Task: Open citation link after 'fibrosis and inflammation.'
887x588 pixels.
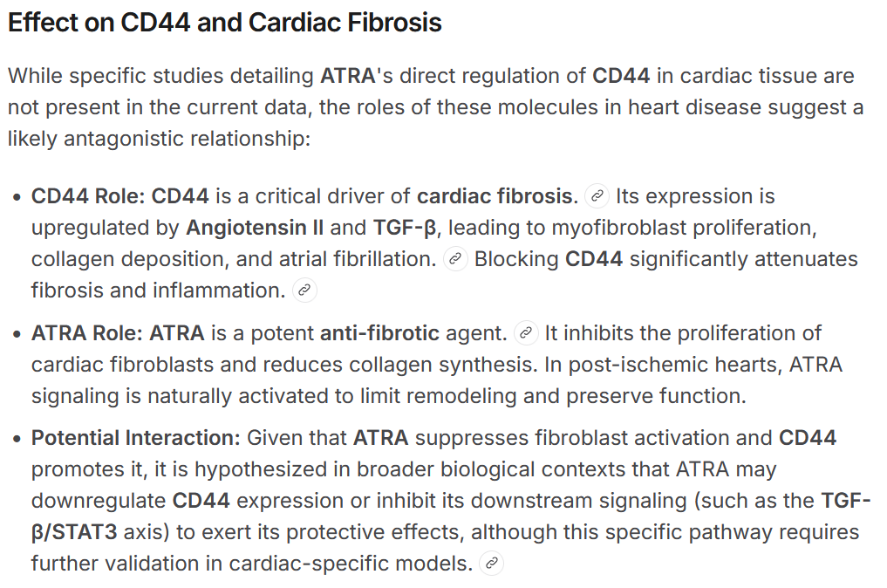Action: click(x=304, y=291)
